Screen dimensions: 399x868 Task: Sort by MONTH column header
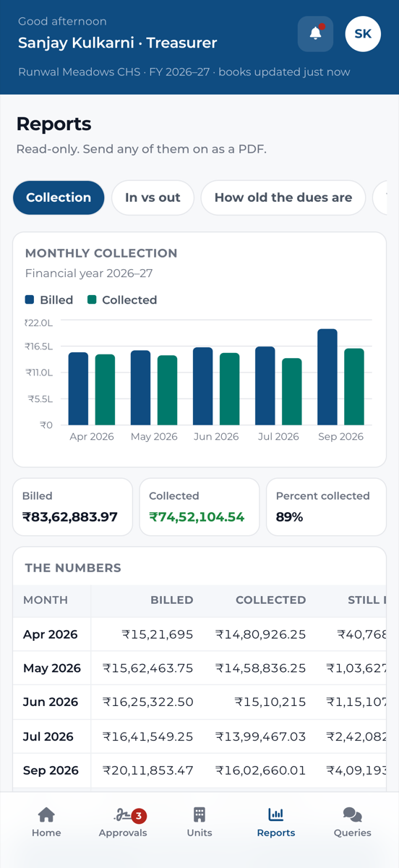(46, 600)
